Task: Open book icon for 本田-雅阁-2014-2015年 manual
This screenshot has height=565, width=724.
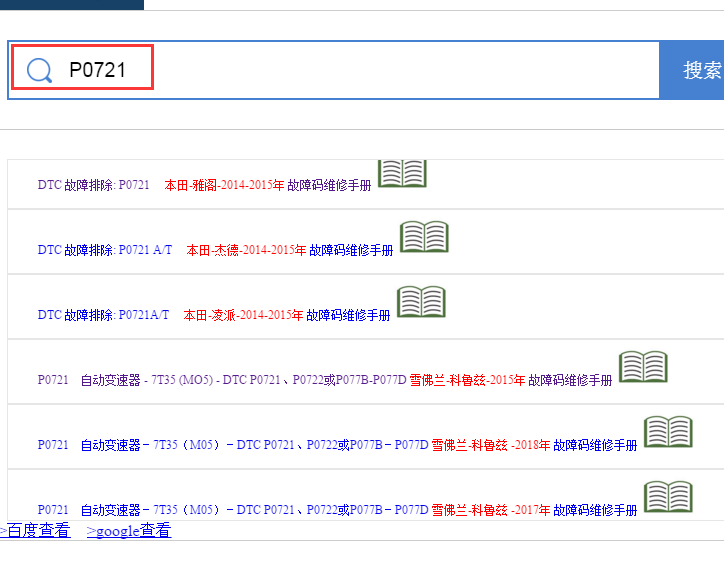Action: coord(402,174)
